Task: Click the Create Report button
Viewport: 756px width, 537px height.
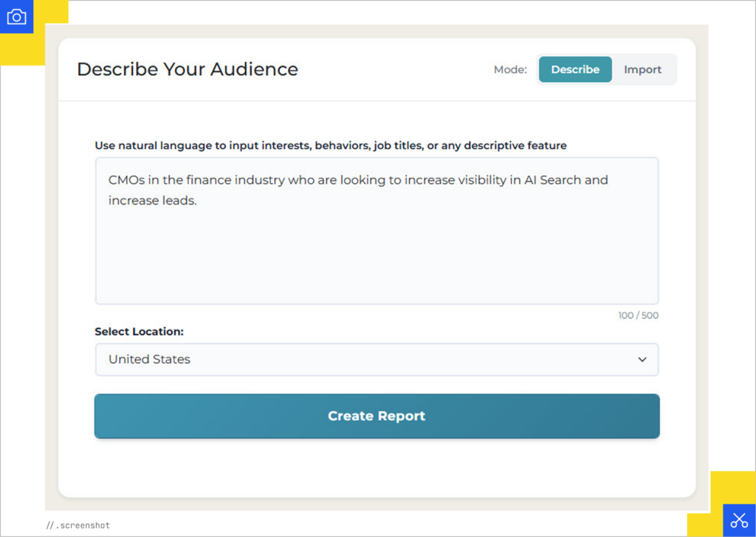Action: (x=377, y=416)
